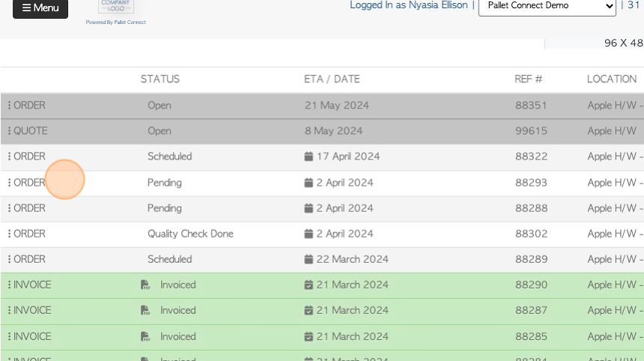Select reference number 88288
This screenshot has width=644, height=361.
click(531, 207)
